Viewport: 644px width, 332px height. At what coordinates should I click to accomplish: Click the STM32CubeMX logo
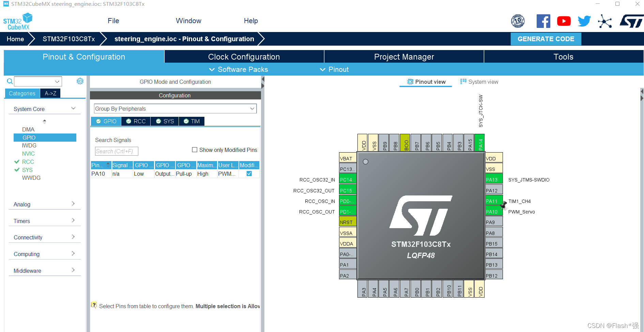tap(18, 22)
